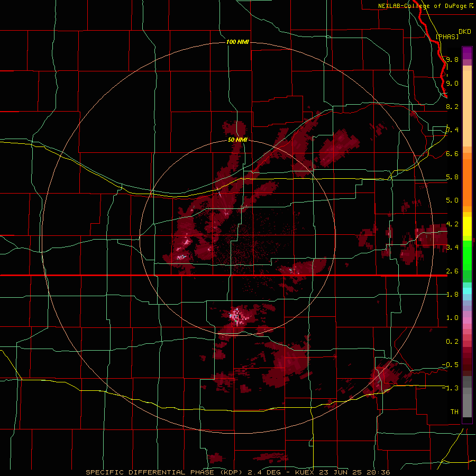Click the 5.8 value on the color scale
The height and width of the screenshot is (476, 476).
coord(452,177)
